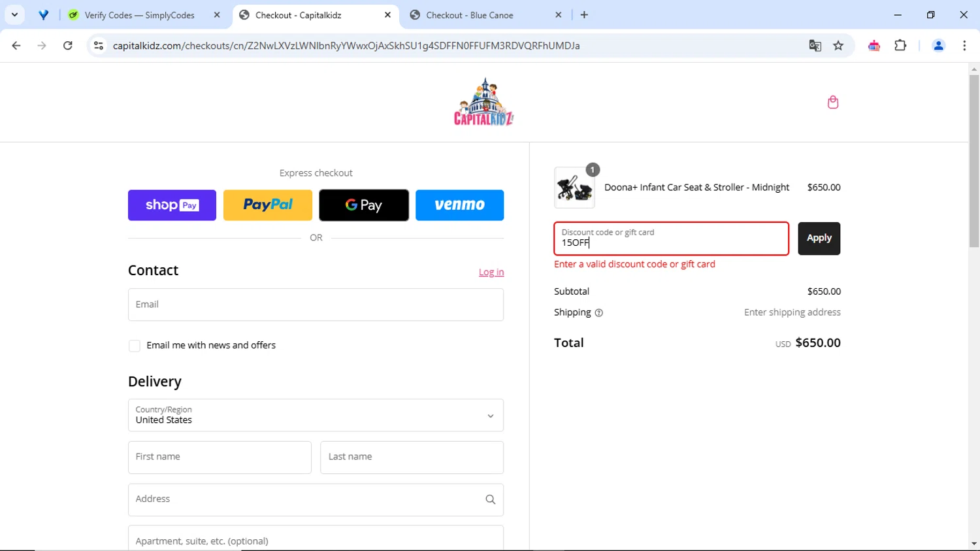
Task: Click the First name field
Action: (x=220, y=458)
